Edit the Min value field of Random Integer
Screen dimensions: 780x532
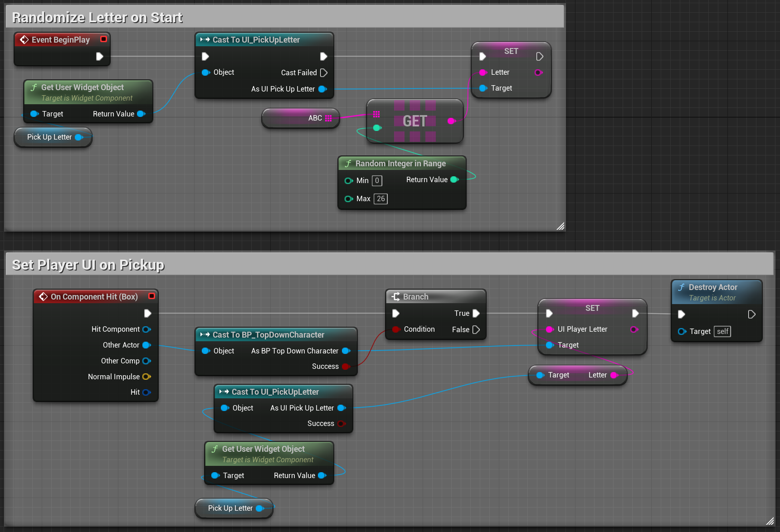click(x=377, y=181)
